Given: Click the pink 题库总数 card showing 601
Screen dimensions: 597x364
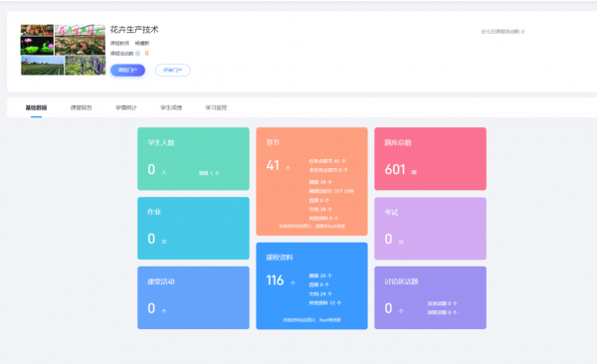Looking at the screenshot, I should click(x=430, y=159).
